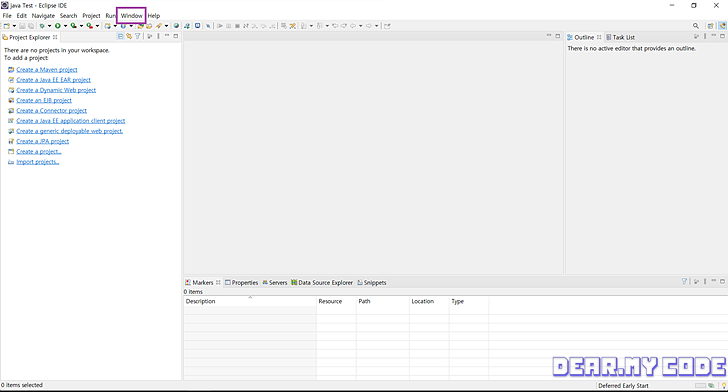The image size is (728, 392).
Task: Minimize the Outline view panel
Action: pos(714,36)
